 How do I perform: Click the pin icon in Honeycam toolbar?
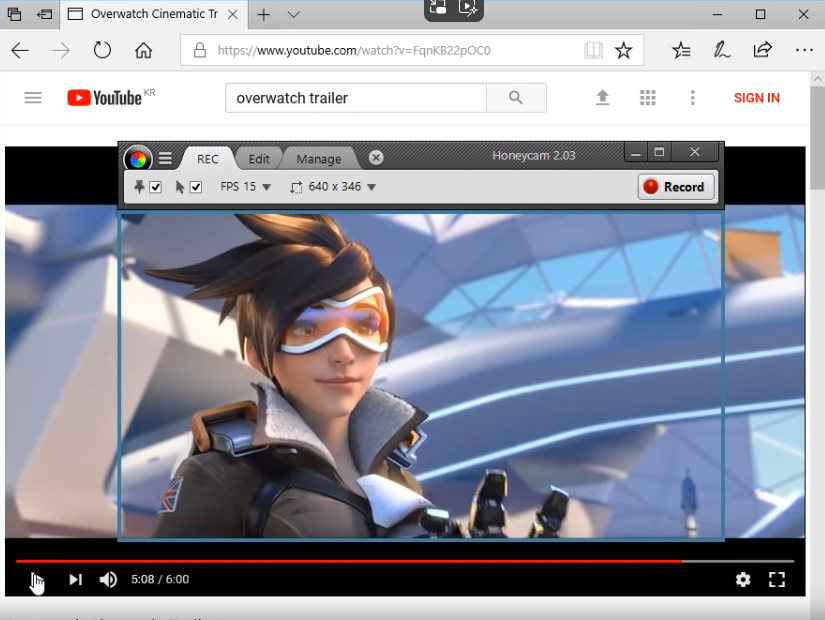pos(139,187)
